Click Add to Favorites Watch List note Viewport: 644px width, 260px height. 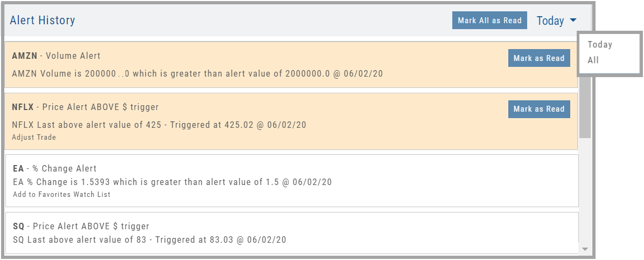click(61, 194)
